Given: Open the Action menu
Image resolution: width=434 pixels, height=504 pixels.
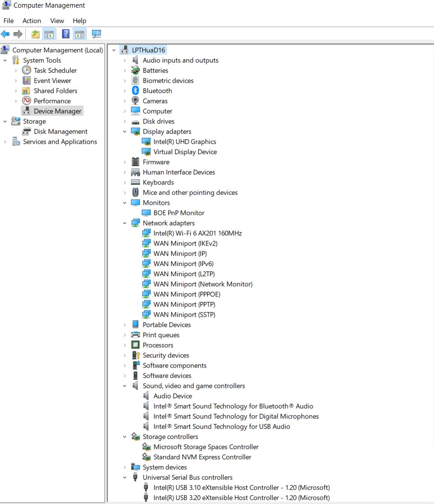Looking at the screenshot, I should tap(32, 21).
